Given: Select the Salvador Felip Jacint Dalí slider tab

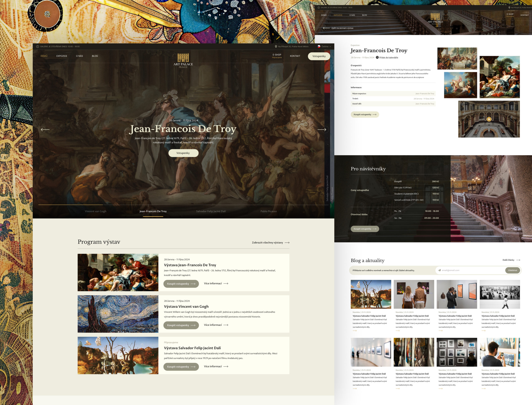Looking at the screenshot, I should tap(211, 211).
